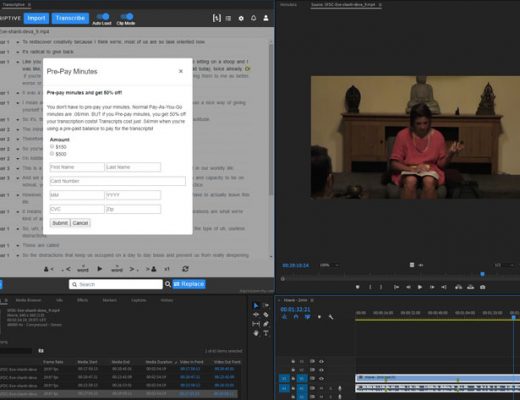Click the bracketed timecode icon in Transcriptive header

217,18
